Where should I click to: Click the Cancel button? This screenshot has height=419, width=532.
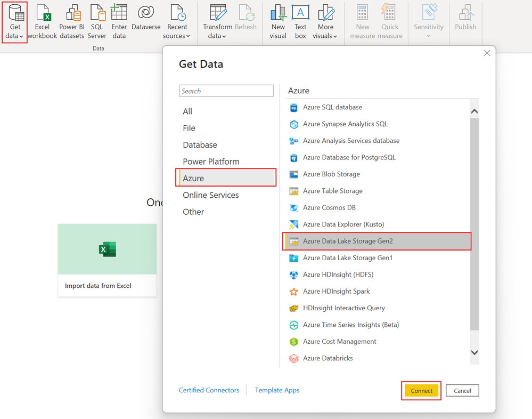pos(462,391)
